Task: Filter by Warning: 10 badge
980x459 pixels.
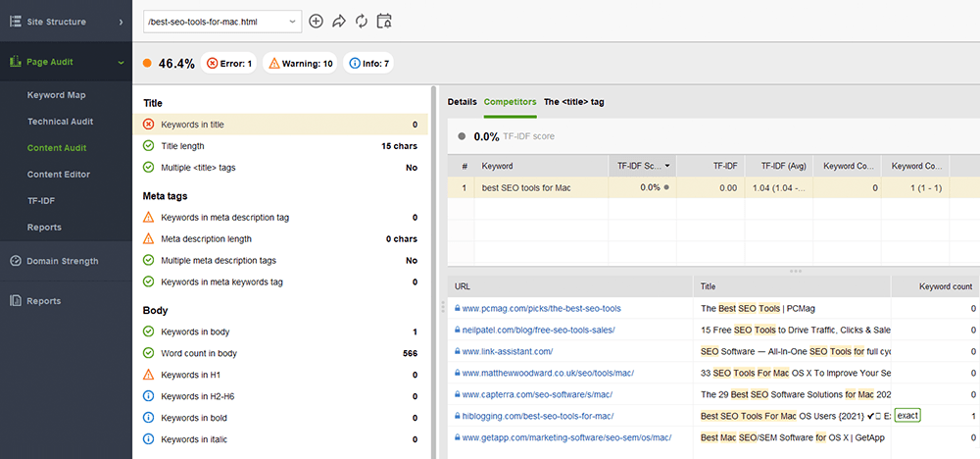Action: click(299, 63)
